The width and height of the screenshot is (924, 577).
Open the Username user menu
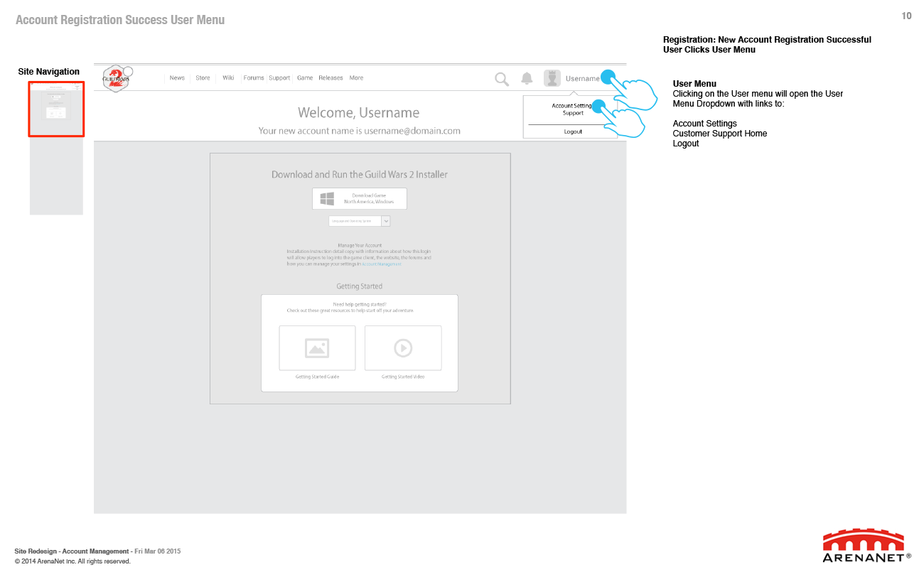(583, 78)
